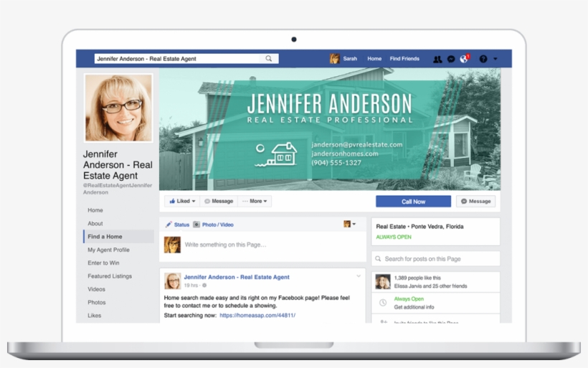Open Find Friends in top bar
The height and width of the screenshot is (368, 588).
[404, 59]
